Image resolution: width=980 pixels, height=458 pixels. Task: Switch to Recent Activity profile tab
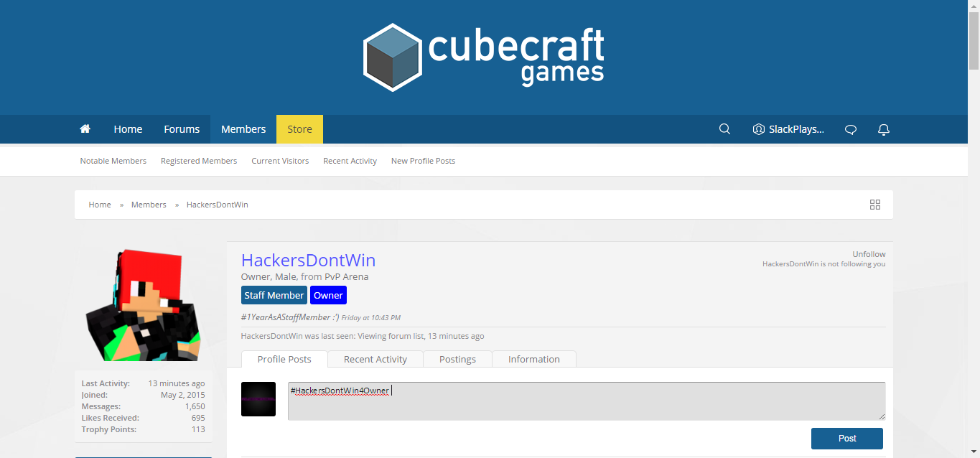pos(375,359)
